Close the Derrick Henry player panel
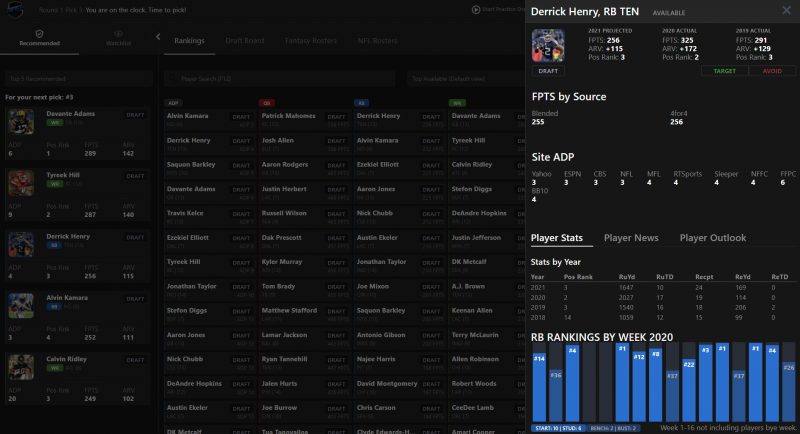 tap(786, 11)
